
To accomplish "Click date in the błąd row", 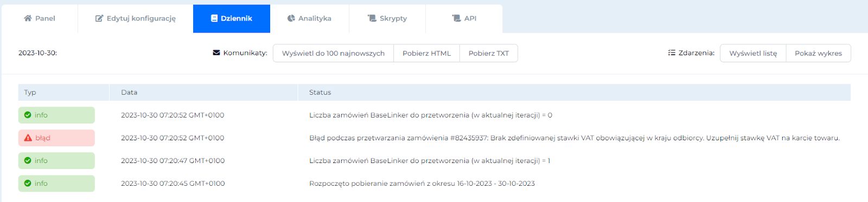I will coord(173,138).
